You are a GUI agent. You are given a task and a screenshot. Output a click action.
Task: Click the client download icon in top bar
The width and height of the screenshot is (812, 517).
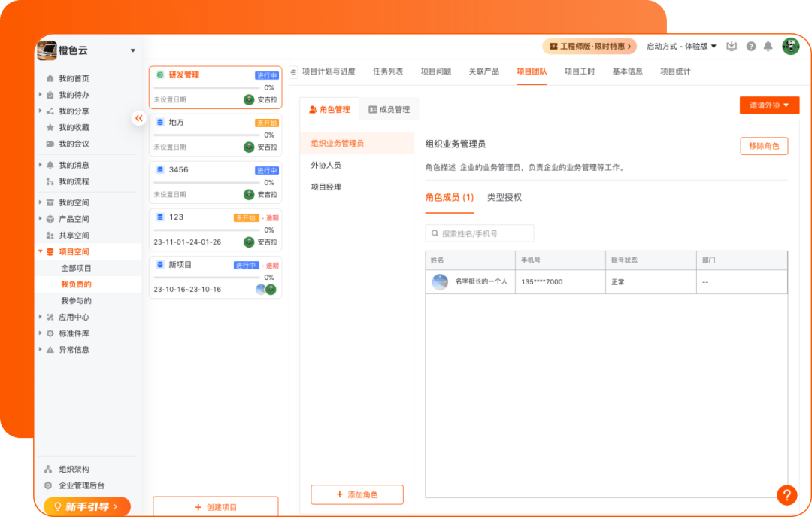click(732, 46)
